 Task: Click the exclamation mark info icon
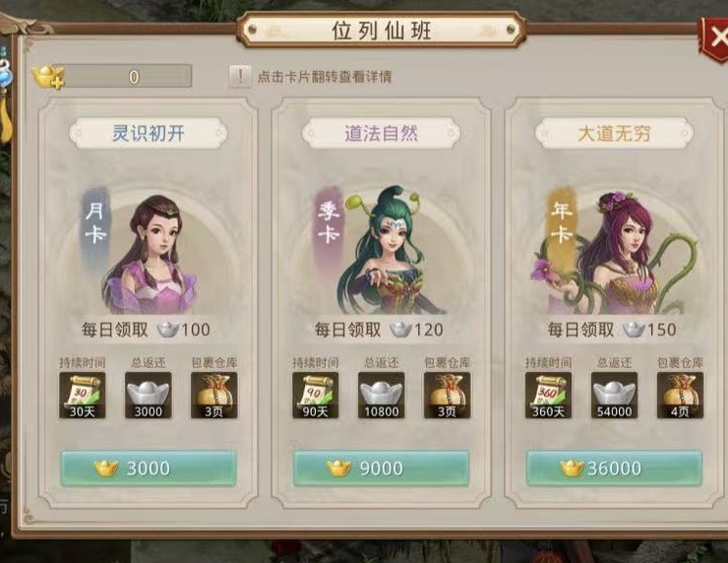point(240,76)
